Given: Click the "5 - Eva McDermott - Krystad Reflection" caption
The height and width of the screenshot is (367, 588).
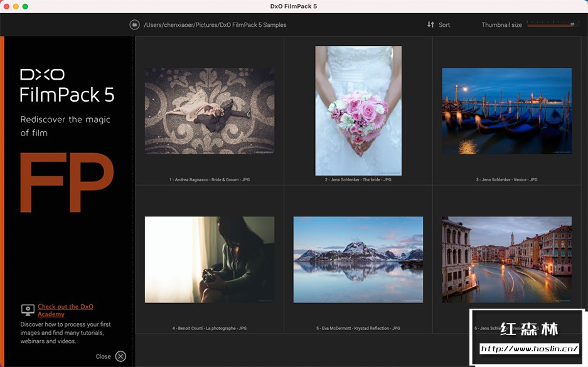Looking at the screenshot, I should (x=358, y=328).
